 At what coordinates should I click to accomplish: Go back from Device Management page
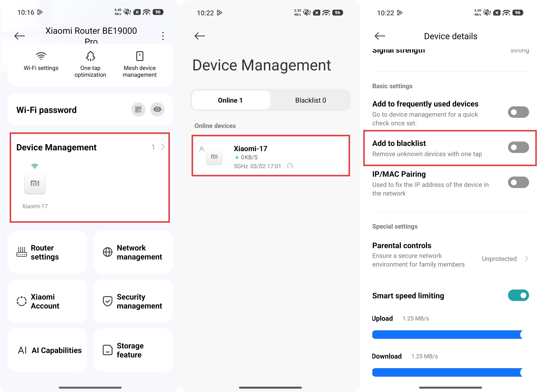[200, 36]
